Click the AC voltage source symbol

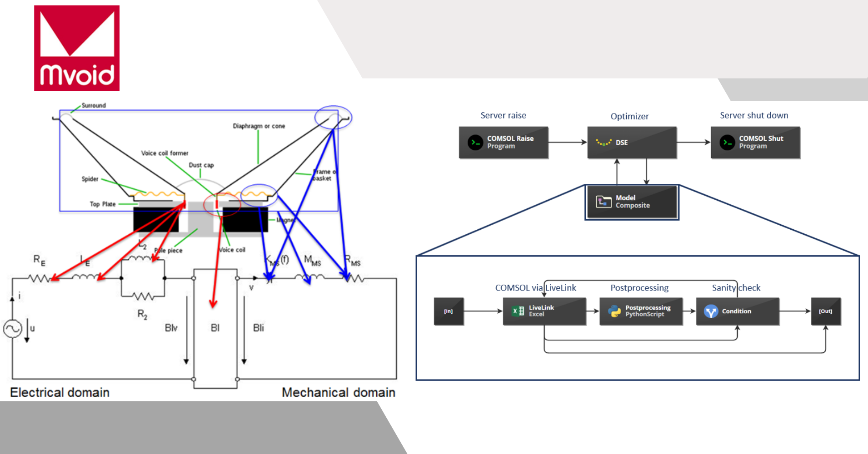[x=13, y=329]
